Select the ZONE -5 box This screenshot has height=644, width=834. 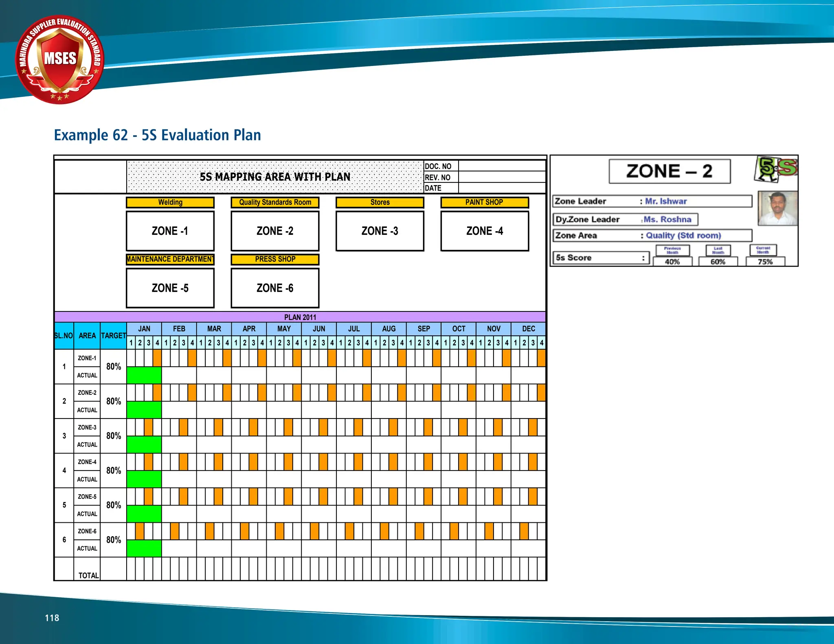(170, 288)
